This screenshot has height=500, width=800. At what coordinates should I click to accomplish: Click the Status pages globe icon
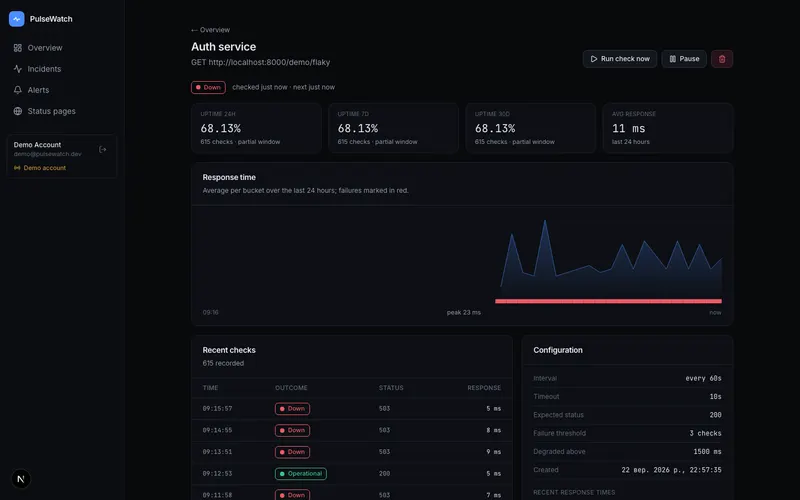pyautogui.click(x=18, y=111)
